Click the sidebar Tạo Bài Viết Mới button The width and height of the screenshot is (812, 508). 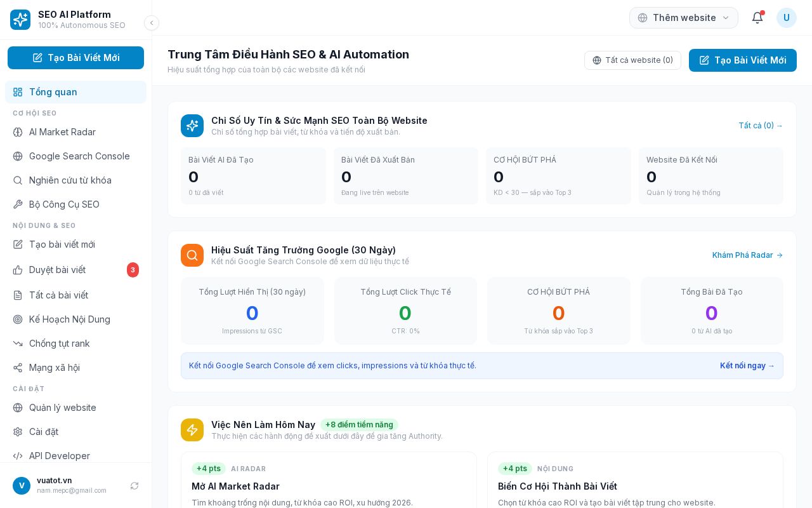click(x=75, y=58)
